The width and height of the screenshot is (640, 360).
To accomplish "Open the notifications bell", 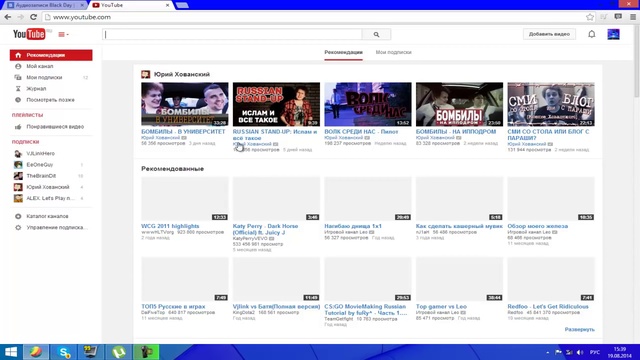I will (x=591, y=34).
